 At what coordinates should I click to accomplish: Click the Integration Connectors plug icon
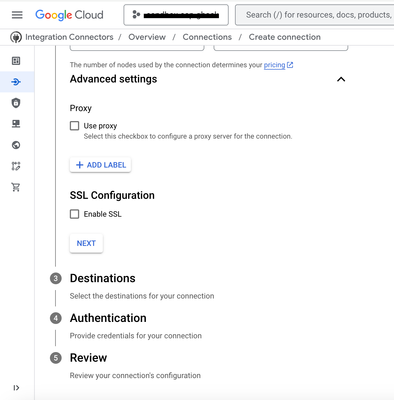[16, 37]
